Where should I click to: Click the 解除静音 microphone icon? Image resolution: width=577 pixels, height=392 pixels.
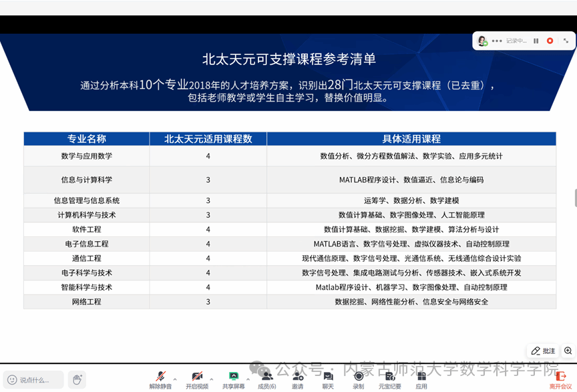click(x=160, y=377)
